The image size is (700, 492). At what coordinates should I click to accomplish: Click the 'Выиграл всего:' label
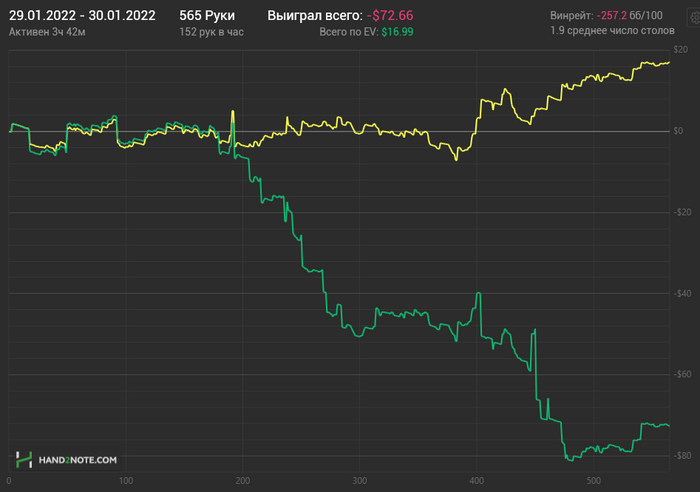(315, 16)
